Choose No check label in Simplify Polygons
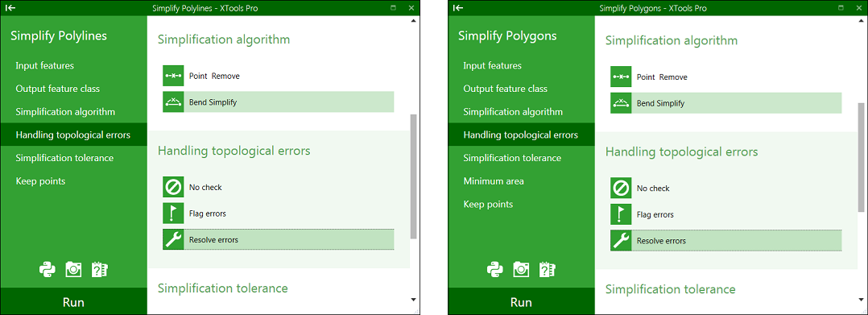This screenshot has height=315, width=868. point(653,189)
